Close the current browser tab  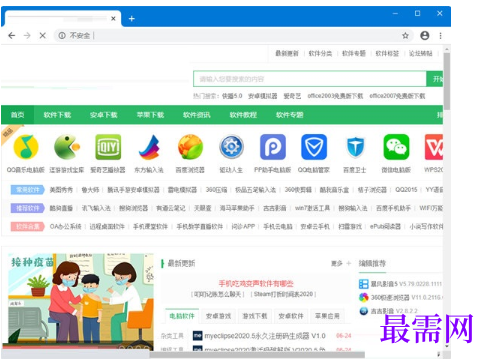pyautogui.click(x=113, y=19)
